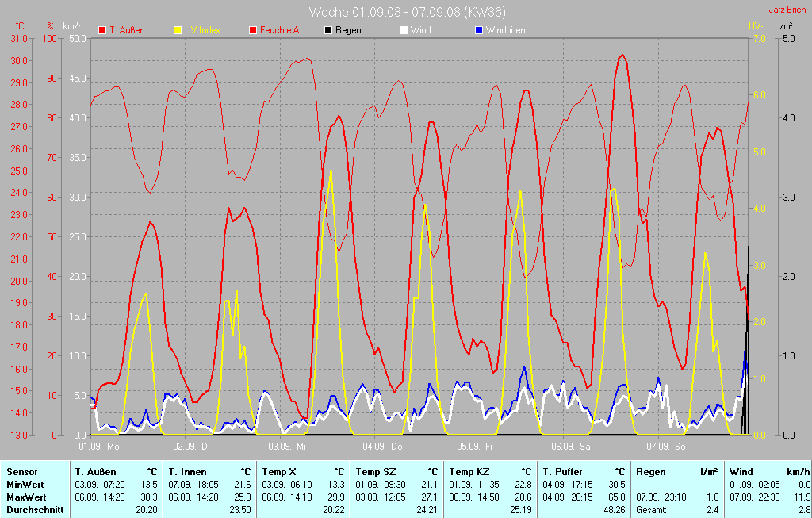Viewport: 812px width, 518px height.
Task: Click the rain total value '2.4'
Action: [713, 510]
